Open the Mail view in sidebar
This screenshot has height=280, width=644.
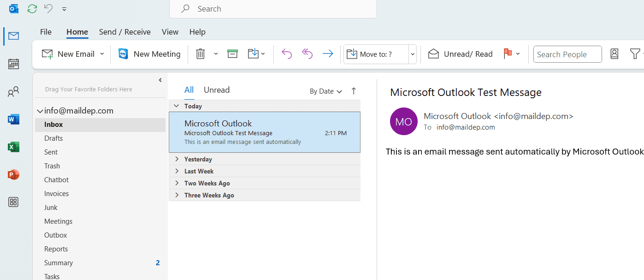coord(13,36)
